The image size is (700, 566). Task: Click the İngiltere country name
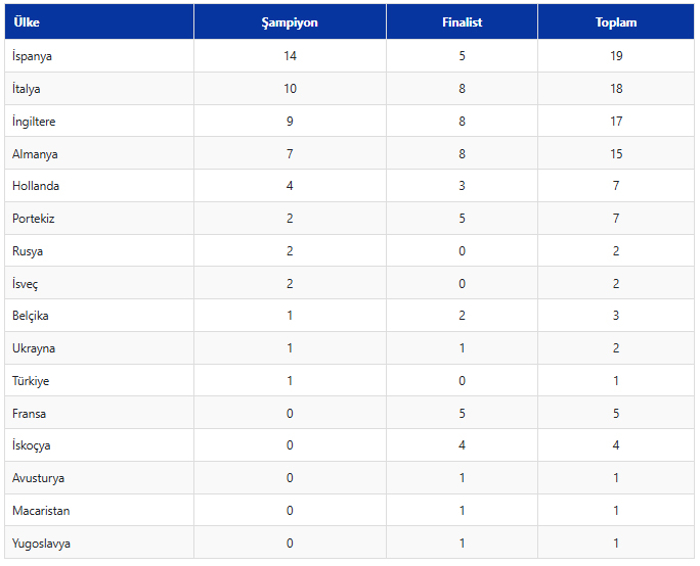click(33, 121)
